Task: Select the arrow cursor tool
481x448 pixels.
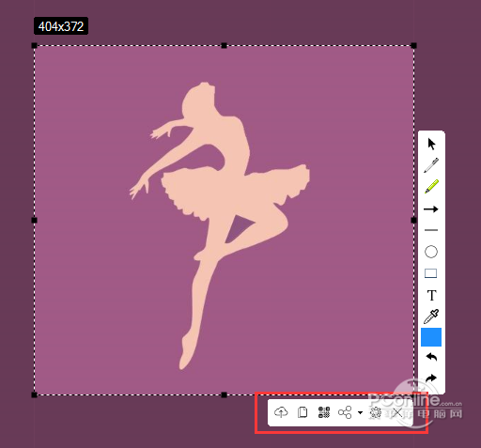Action: 431,144
